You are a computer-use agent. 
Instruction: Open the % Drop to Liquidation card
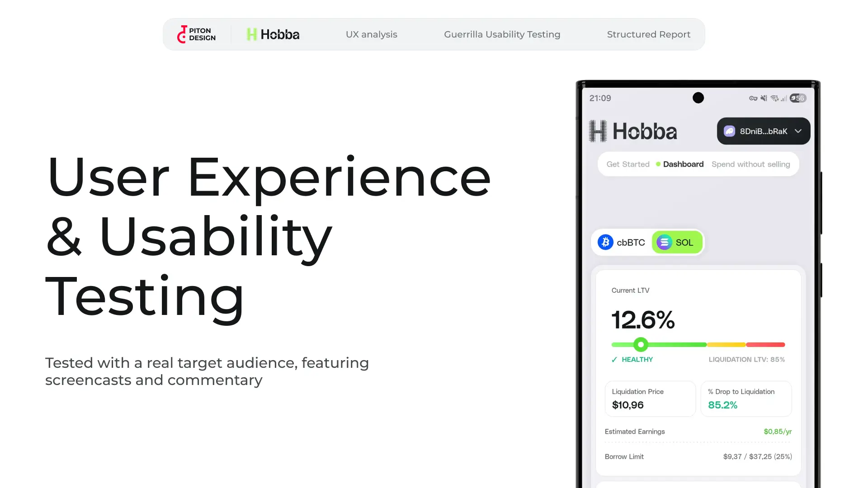pyautogui.click(x=746, y=399)
